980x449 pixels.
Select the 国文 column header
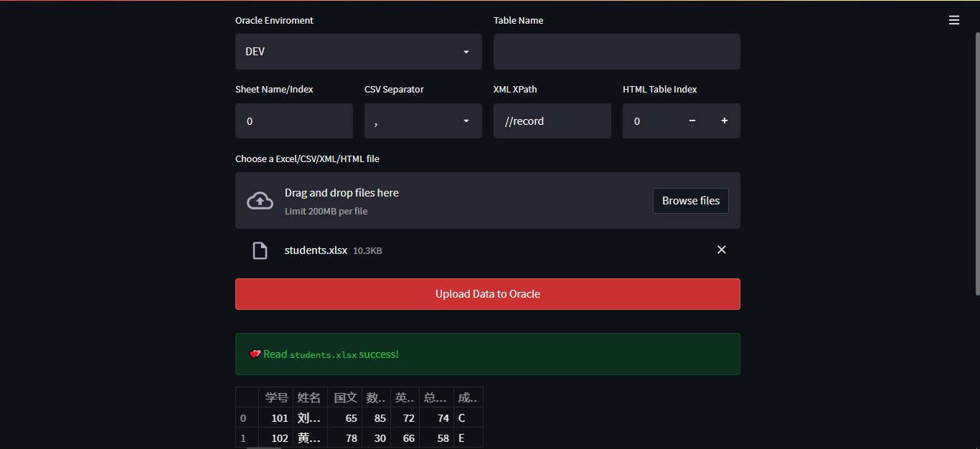pos(345,397)
